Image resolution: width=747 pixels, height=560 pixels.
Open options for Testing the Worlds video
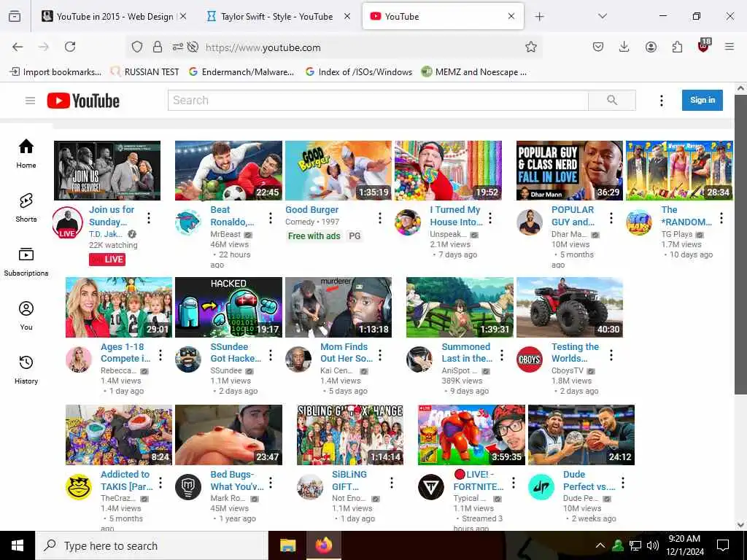tap(611, 355)
